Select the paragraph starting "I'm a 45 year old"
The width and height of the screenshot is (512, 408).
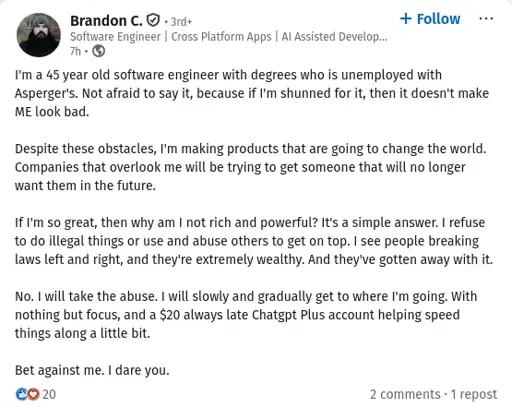pos(252,93)
